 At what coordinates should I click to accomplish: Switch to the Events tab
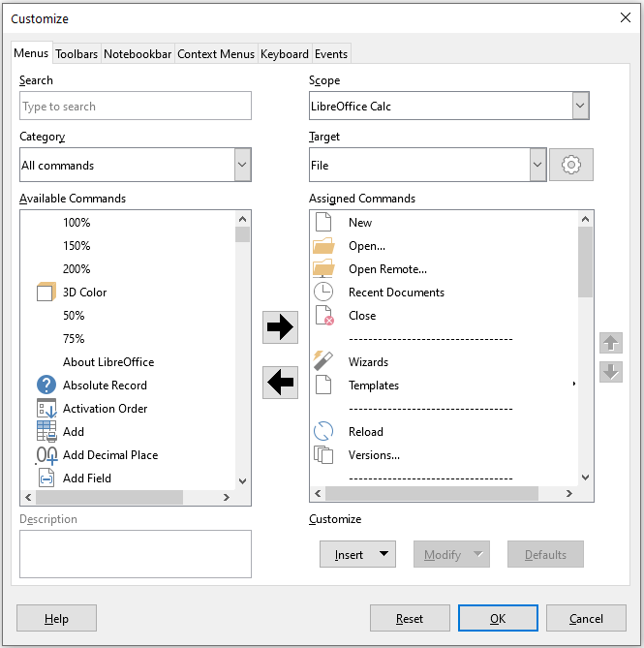(x=331, y=53)
